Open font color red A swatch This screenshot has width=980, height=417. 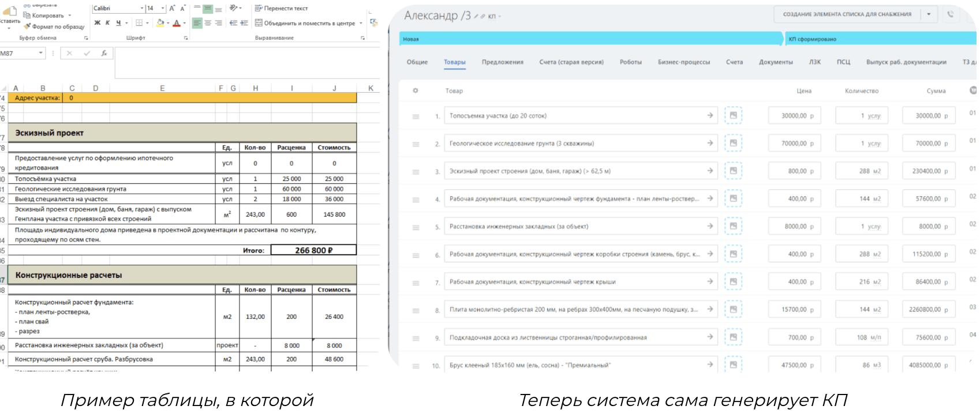177,23
